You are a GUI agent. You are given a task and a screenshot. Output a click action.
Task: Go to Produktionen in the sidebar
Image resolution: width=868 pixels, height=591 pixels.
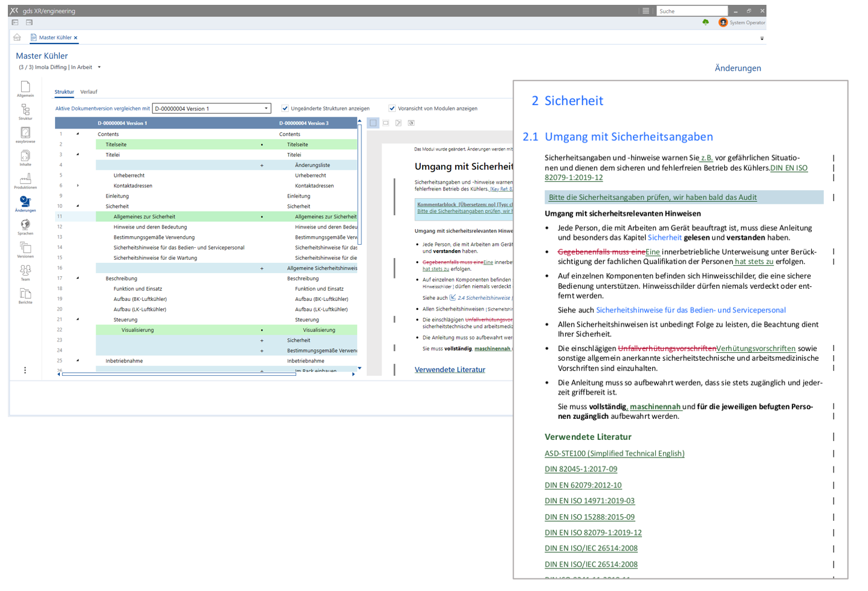25,179
